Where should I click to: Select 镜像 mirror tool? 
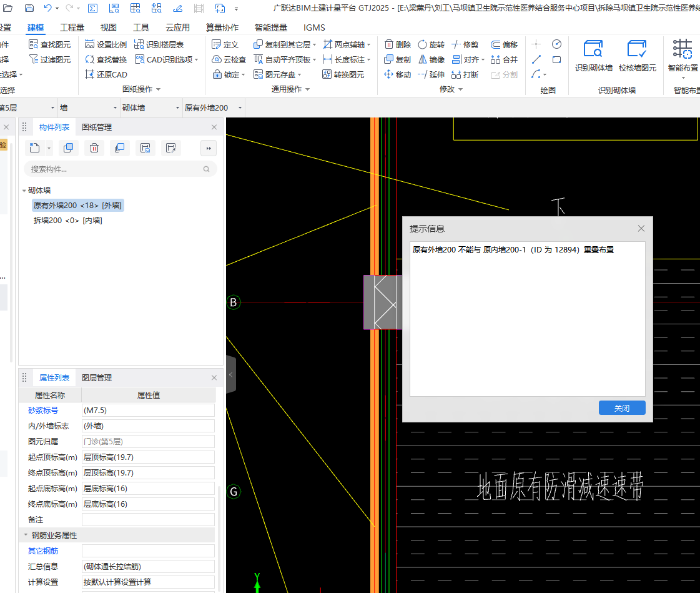pos(431,59)
